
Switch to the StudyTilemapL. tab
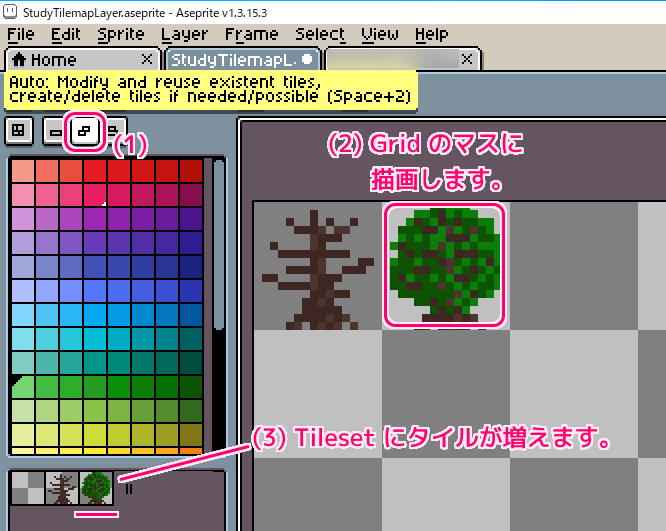(242, 59)
